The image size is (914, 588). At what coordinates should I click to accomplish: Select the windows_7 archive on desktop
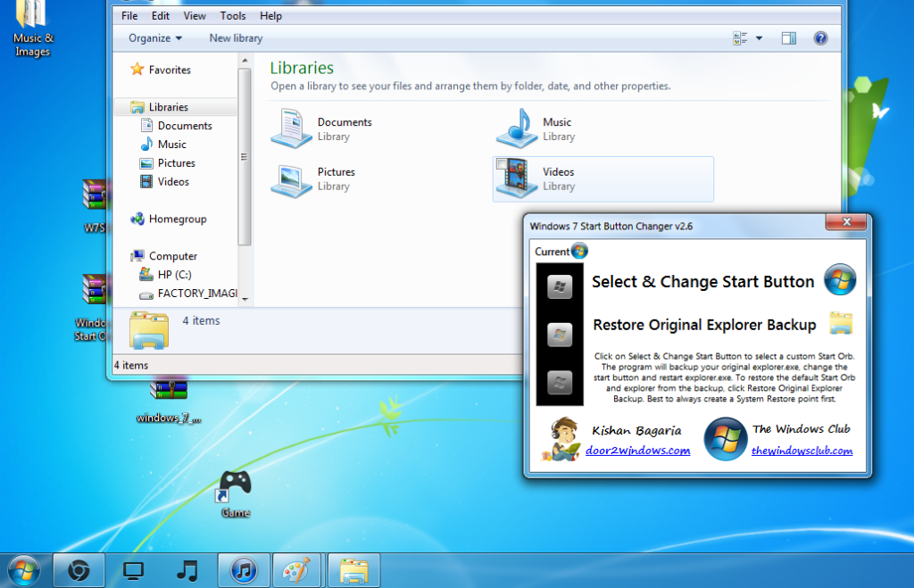169,402
